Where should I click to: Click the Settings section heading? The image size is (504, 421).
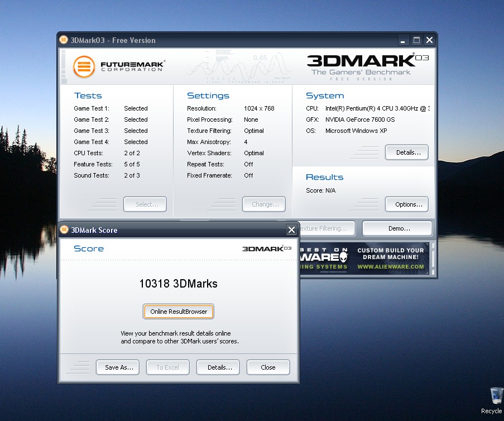(x=208, y=95)
